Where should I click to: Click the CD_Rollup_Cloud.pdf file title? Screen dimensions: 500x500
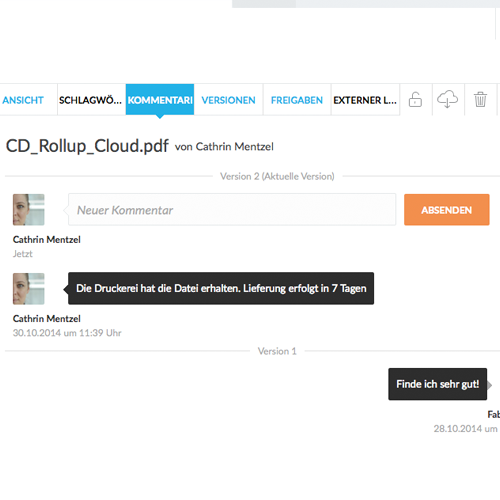(x=87, y=146)
